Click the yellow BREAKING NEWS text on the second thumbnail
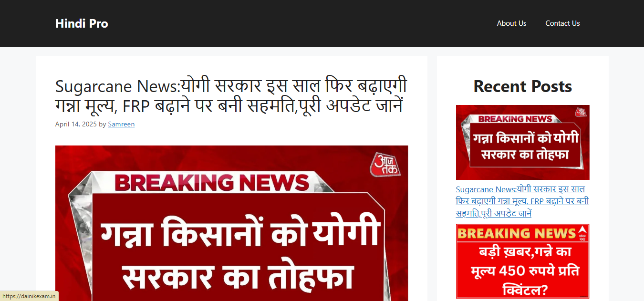The width and height of the screenshot is (644, 301). click(x=516, y=233)
